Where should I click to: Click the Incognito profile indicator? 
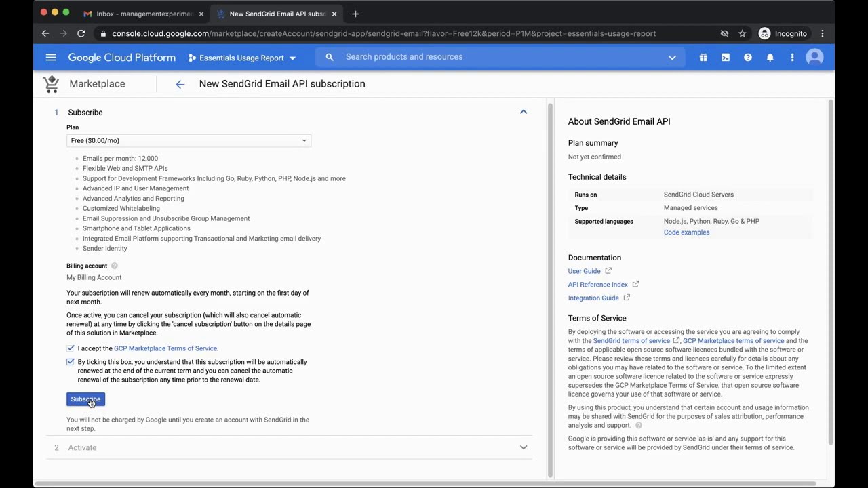pyautogui.click(x=783, y=33)
